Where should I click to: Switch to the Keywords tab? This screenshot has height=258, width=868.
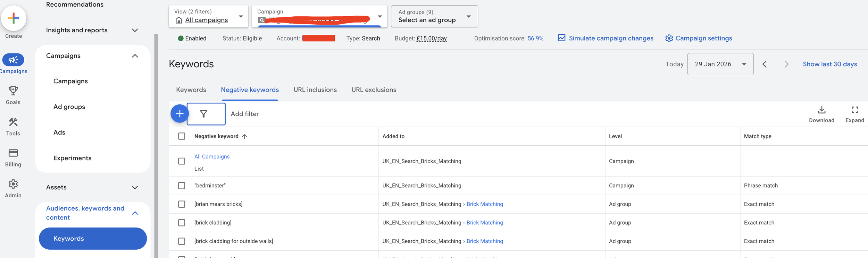click(x=191, y=90)
